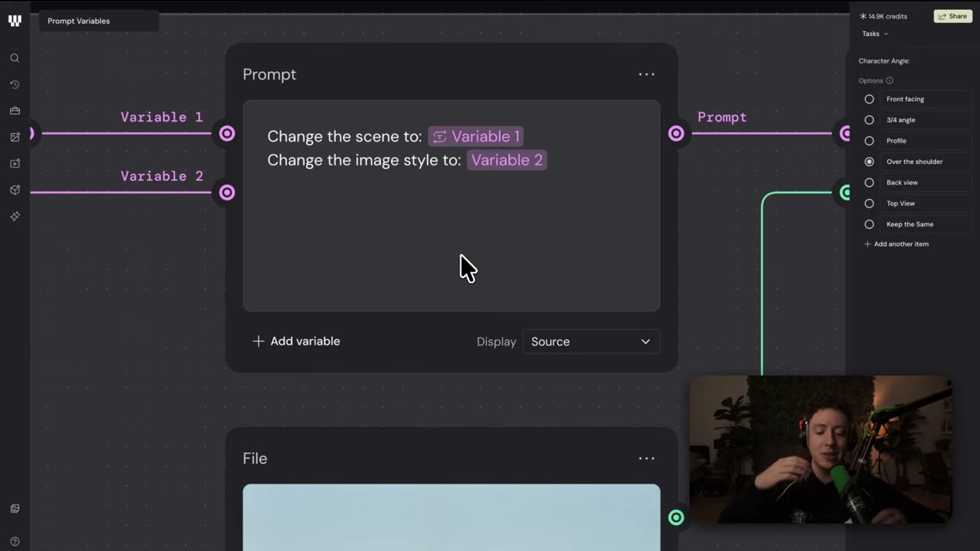This screenshot has height=551, width=980.
Task: Click Add another item
Action: (x=896, y=244)
